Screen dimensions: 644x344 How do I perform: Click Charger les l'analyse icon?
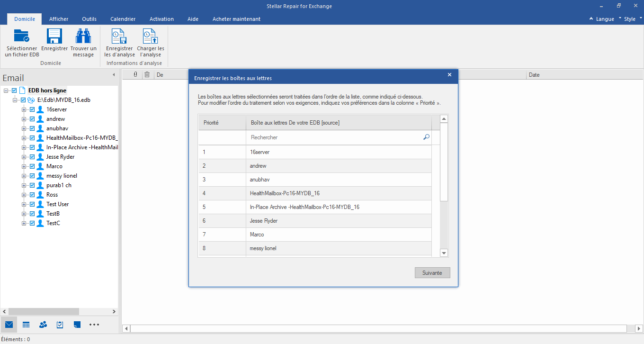[150, 36]
